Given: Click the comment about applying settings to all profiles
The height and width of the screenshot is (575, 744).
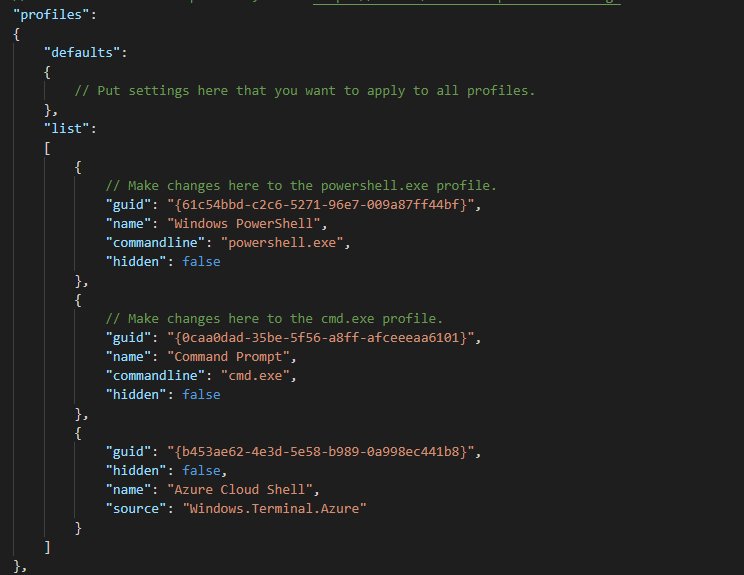Looking at the screenshot, I should click(x=305, y=91).
